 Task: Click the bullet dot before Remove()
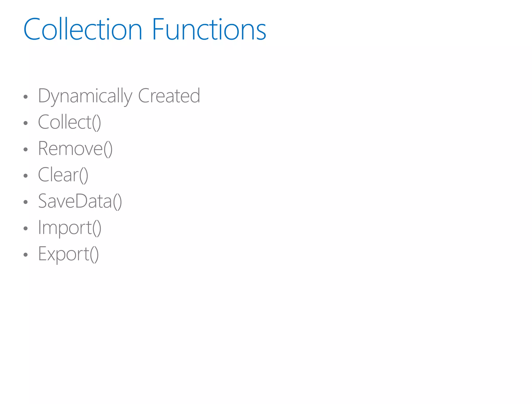pos(25,149)
